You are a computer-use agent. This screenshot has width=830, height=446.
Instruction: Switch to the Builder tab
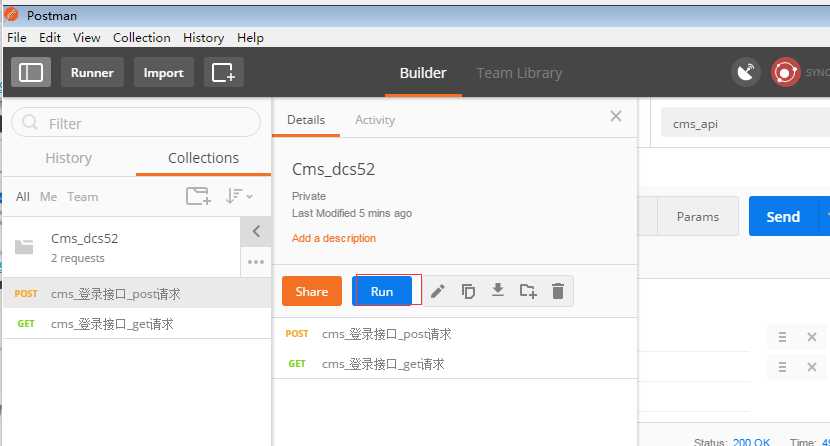pyautogui.click(x=423, y=73)
